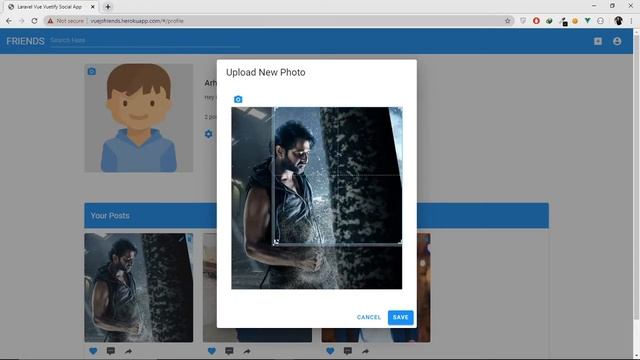Click the add post icon in header
640x360 pixels.
click(598, 41)
